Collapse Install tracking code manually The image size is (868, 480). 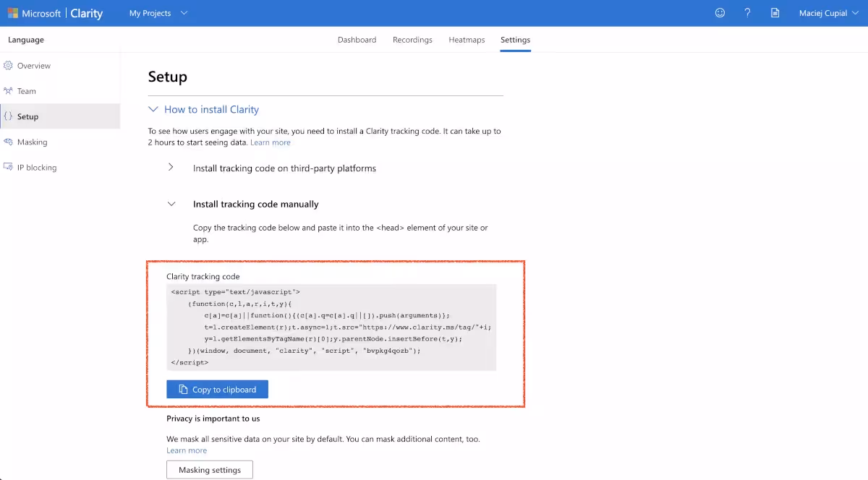pos(171,203)
